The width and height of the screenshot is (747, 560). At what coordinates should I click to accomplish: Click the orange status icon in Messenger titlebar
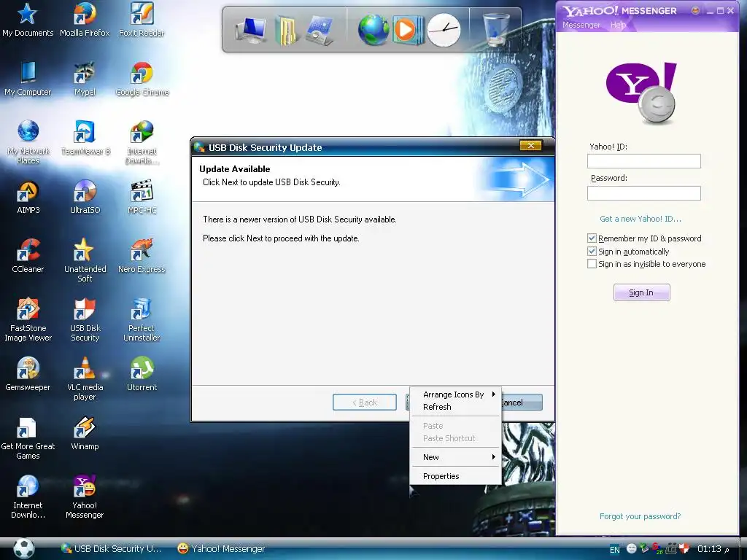coord(695,10)
